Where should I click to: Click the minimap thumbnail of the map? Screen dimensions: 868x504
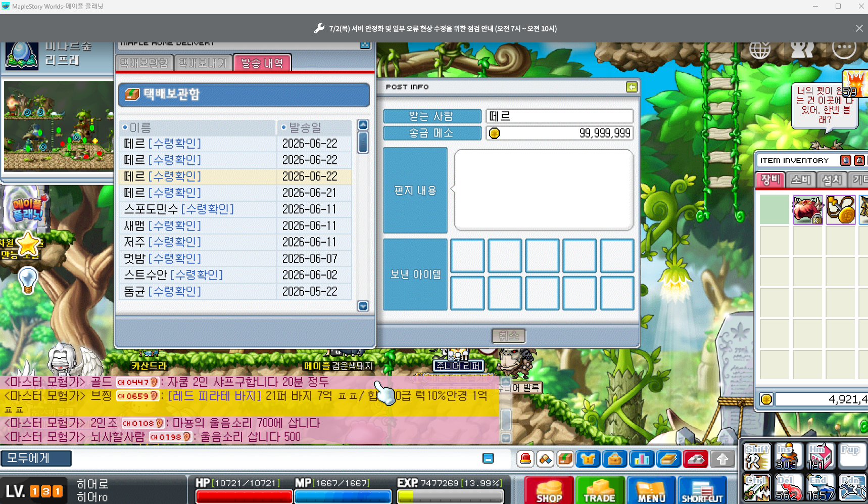pos(59,126)
